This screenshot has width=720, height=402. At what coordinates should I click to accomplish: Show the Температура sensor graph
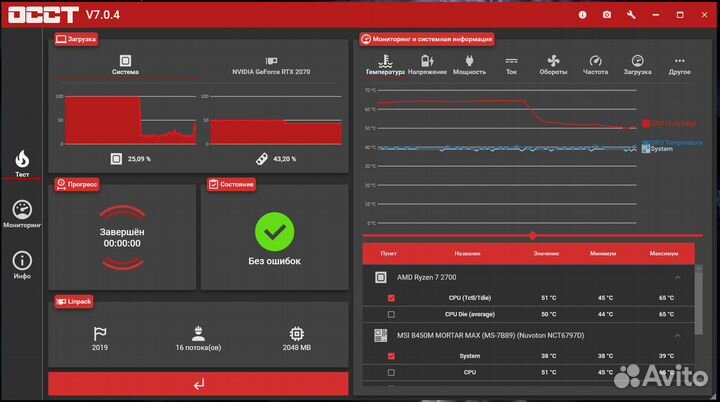pyautogui.click(x=385, y=65)
